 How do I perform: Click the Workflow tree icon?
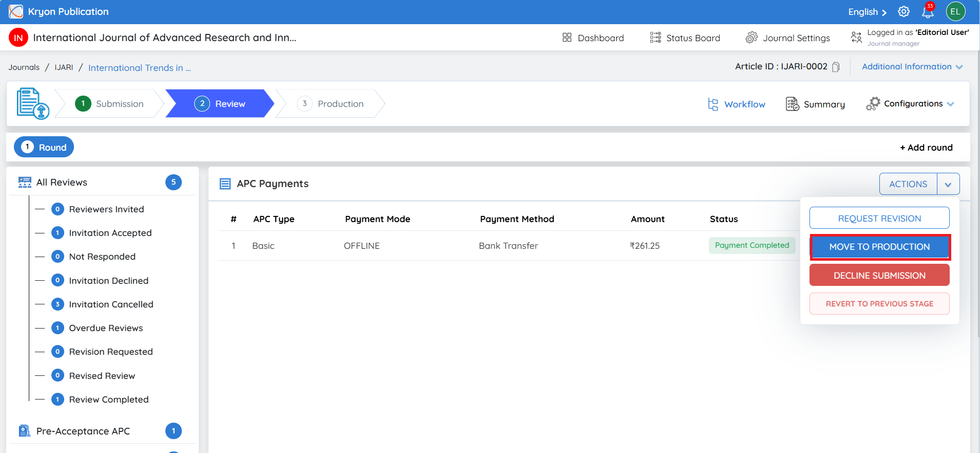pyautogui.click(x=713, y=104)
